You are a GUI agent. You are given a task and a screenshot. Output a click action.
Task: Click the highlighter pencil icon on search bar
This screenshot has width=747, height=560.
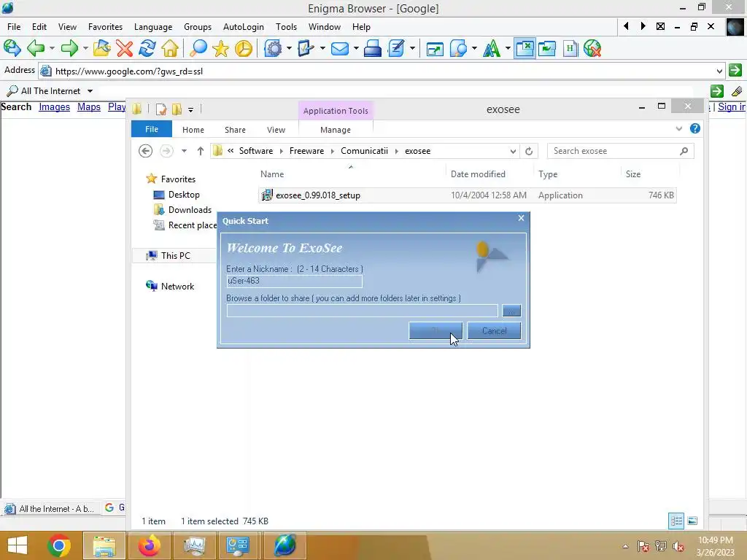(x=737, y=91)
